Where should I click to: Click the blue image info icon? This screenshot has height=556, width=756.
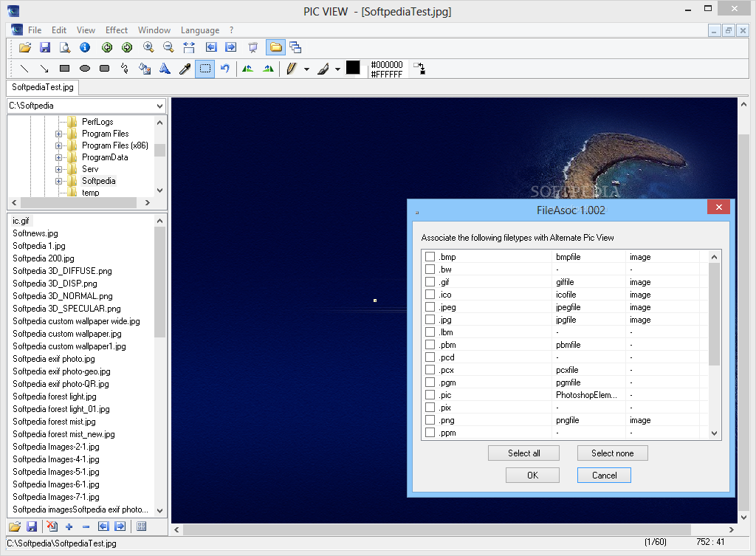click(85, 47)
